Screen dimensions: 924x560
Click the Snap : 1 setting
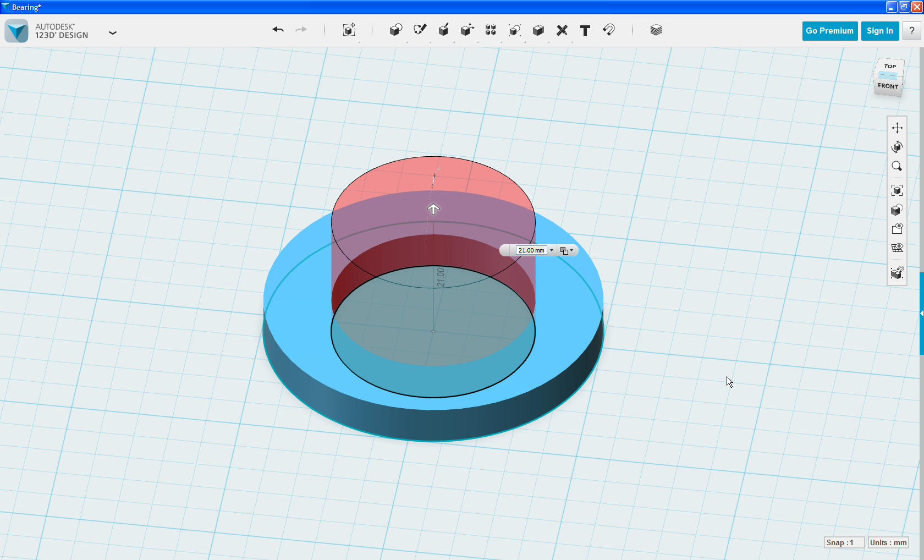(x=844, y=542)
